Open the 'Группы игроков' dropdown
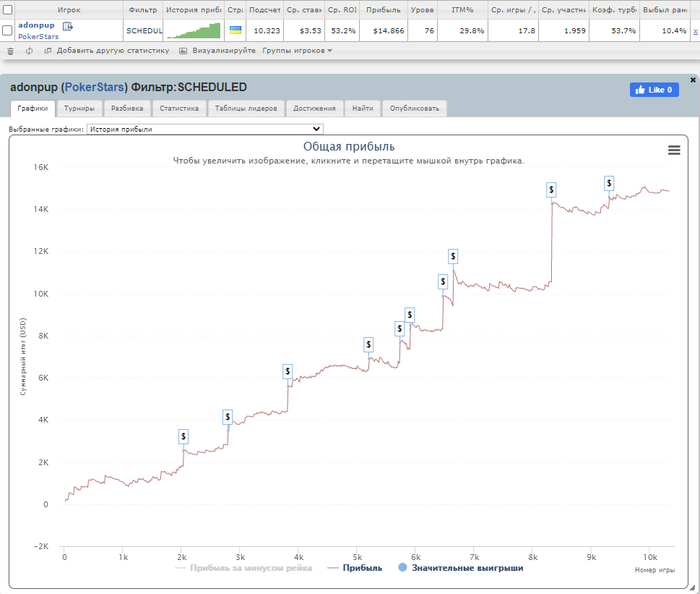 click(297, 51)
